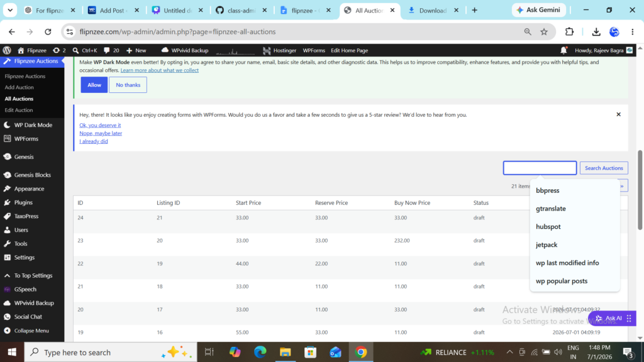
Task: Open the Windows Start menu
Action: pos(12,352)
